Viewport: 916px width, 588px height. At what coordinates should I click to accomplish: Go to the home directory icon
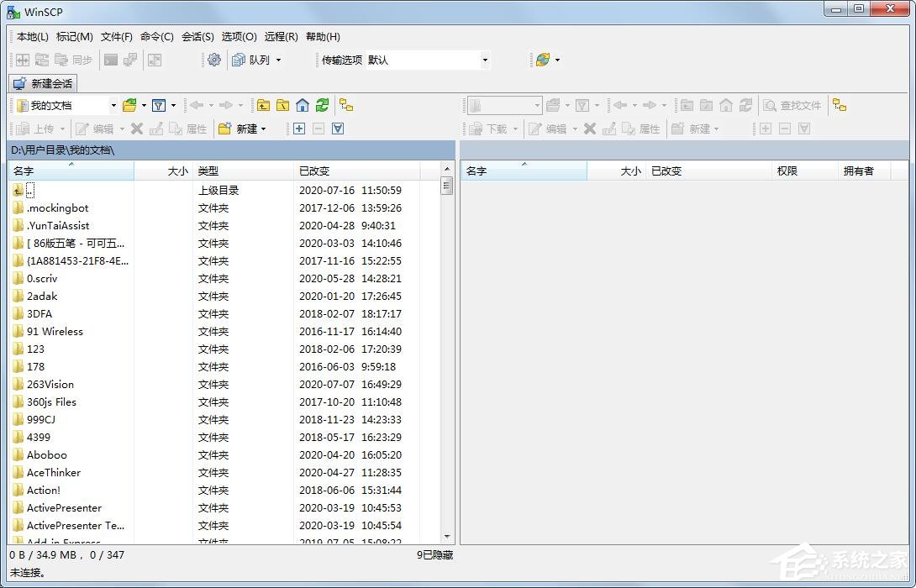tap(303, 105)
